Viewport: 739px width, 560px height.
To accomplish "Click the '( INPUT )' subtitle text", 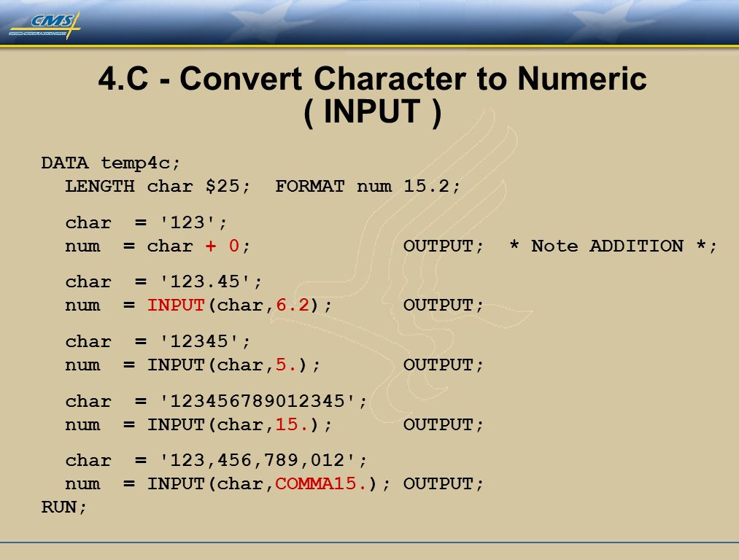I will [x=372, y=112].
